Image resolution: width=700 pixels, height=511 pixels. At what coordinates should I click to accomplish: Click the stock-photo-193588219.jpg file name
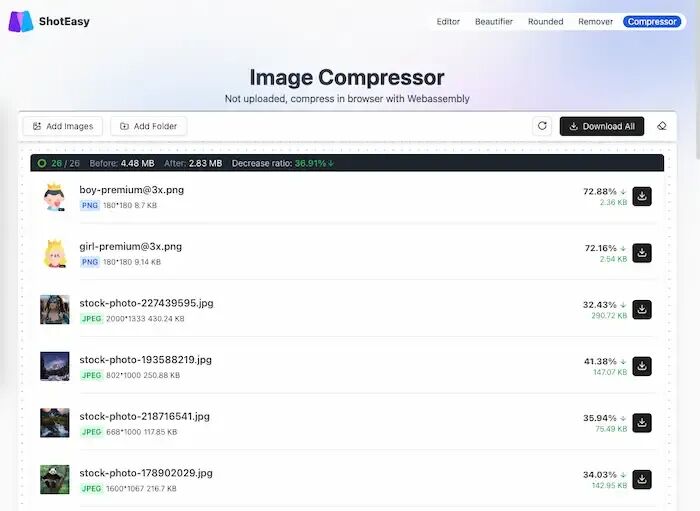pos(146,360)
